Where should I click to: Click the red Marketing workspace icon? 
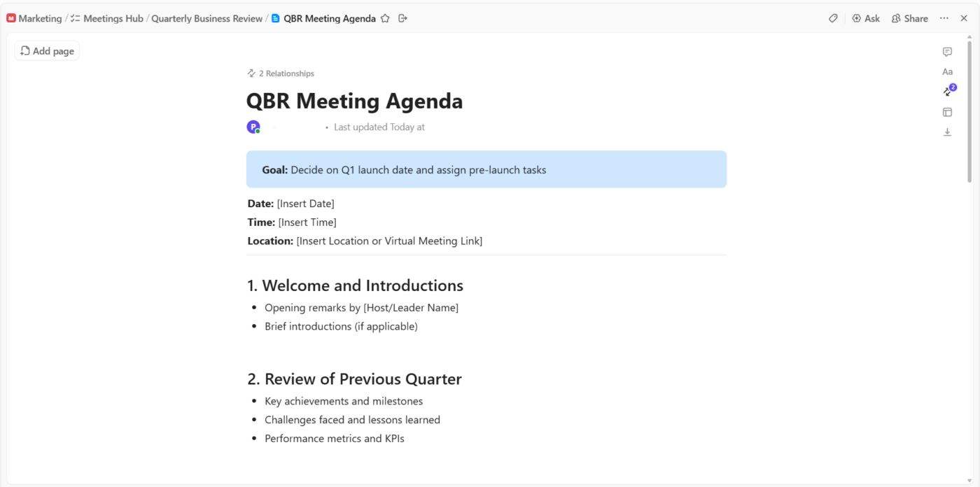pyautogui.click(x=10, y=17)
